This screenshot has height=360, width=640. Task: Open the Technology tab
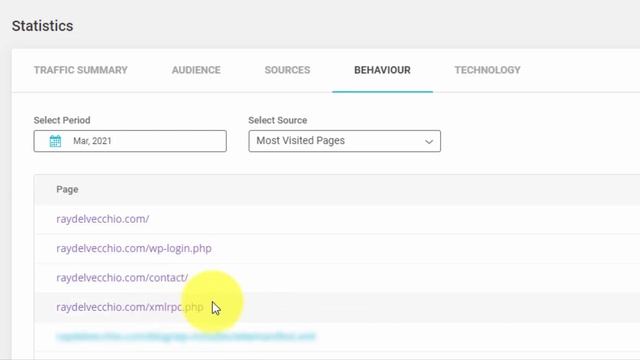[487, 70]
